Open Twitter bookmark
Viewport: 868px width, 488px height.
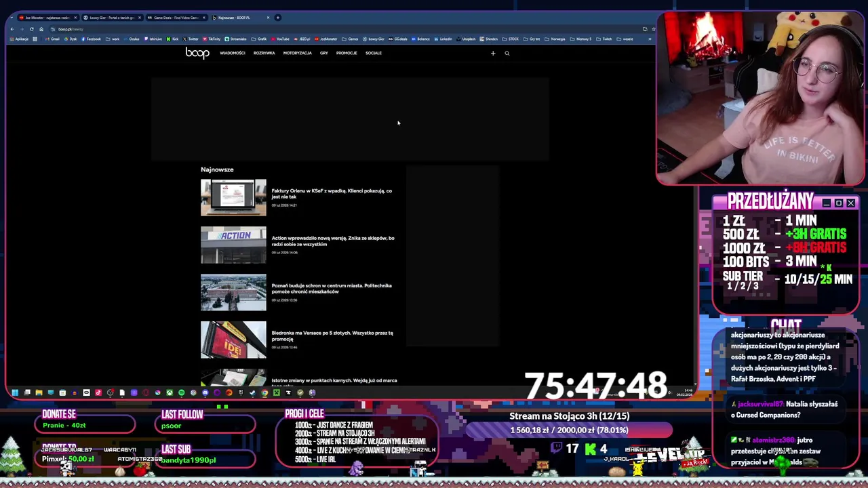coord(191,39)
